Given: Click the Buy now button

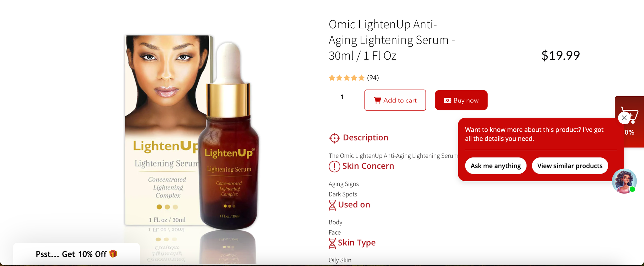Looking at the screenshot, I should pyautogui.click(x=461, y=100).
